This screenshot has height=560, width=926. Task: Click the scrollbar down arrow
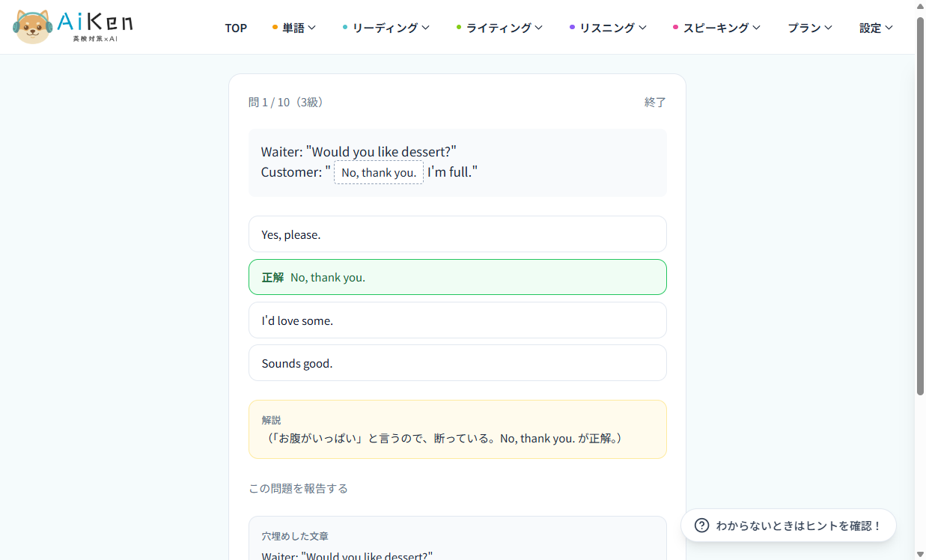point(920,554)
